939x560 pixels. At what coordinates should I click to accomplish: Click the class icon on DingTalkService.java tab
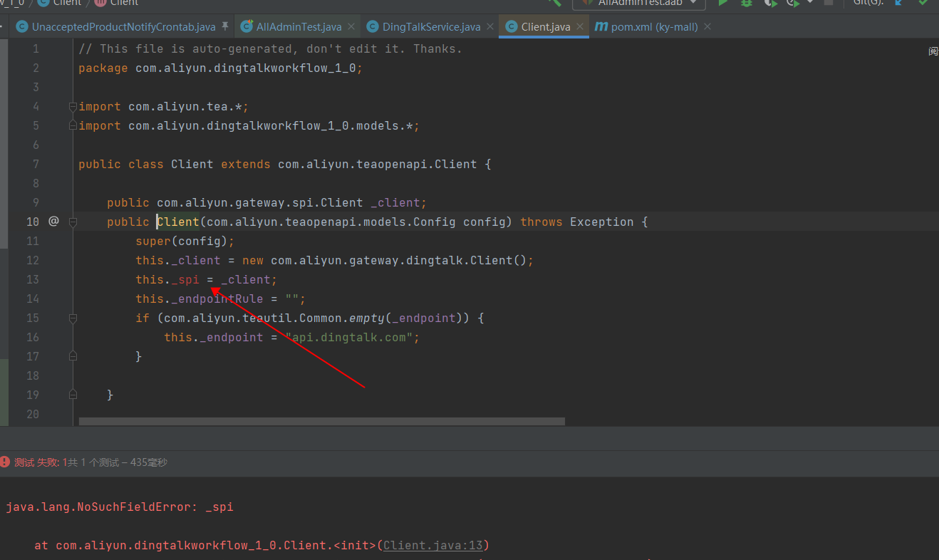tap(373, 27)
